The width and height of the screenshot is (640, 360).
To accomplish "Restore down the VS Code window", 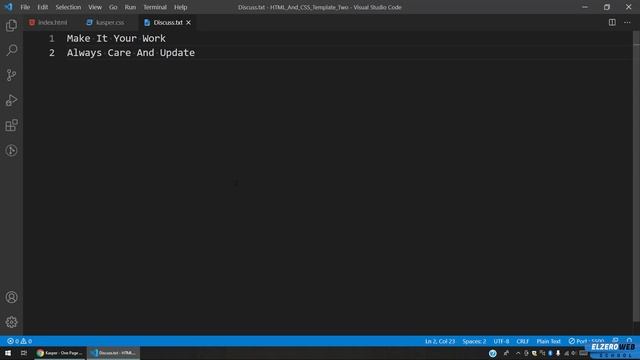I will click(x=607, y=7).
